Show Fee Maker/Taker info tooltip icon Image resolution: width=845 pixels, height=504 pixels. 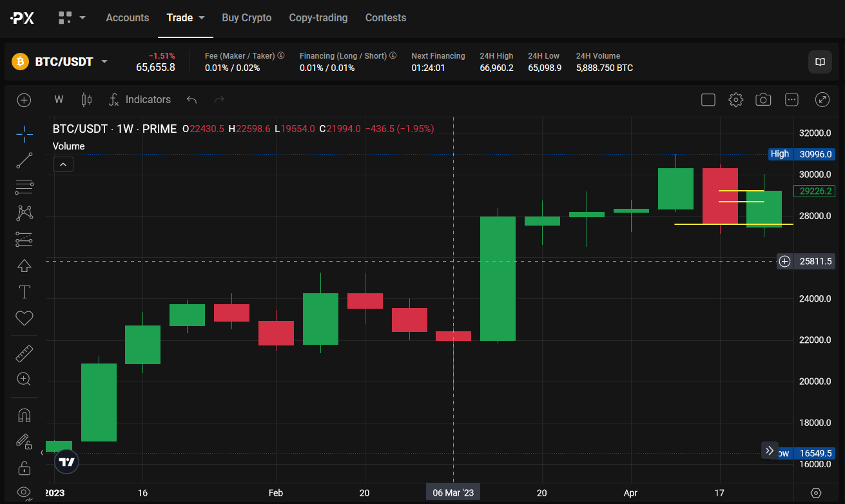[x=281, y=55]
